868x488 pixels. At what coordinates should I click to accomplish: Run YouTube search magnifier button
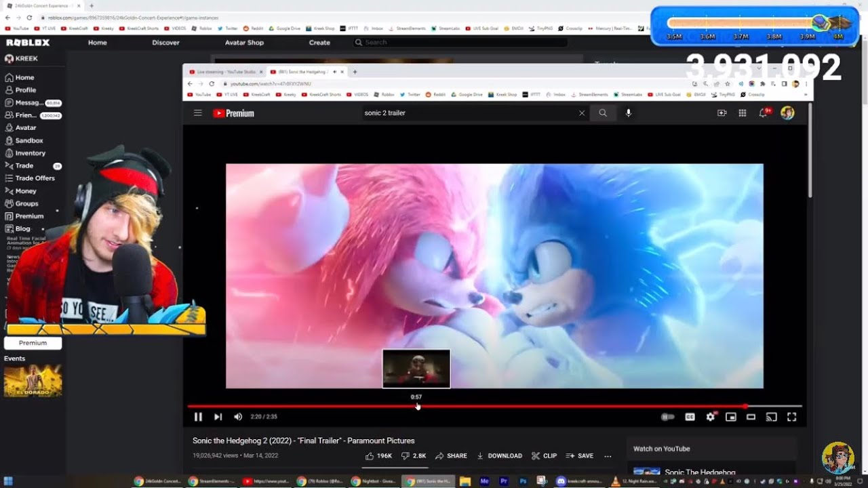[603, 113]
